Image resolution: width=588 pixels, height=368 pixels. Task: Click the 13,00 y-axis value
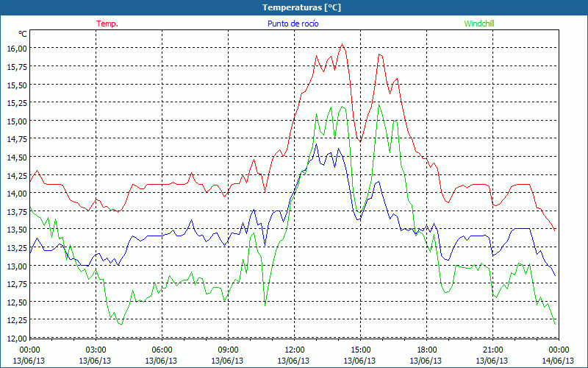point(17,266)
